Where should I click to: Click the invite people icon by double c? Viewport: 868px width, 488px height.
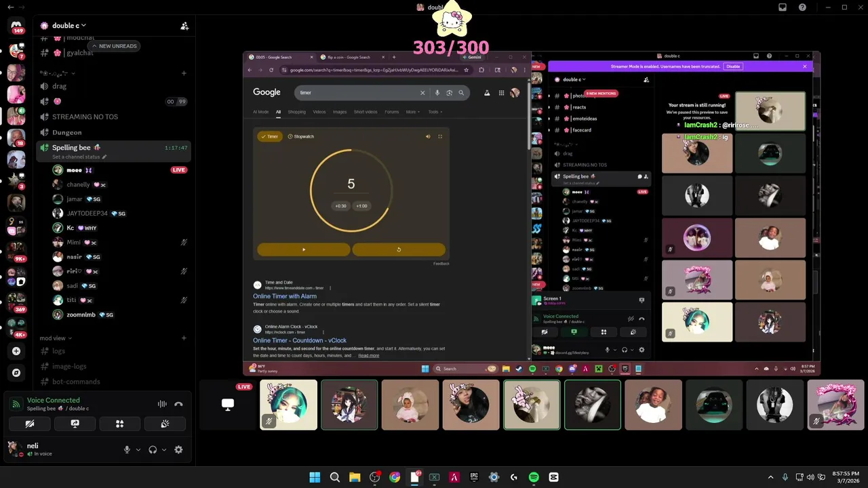click(184, 26)
